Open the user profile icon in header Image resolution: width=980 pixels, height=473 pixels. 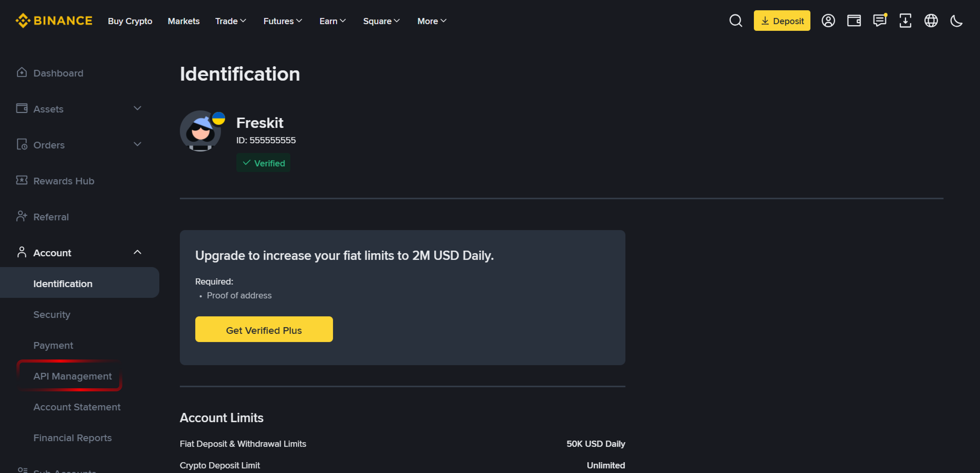[x=828, y=21]
